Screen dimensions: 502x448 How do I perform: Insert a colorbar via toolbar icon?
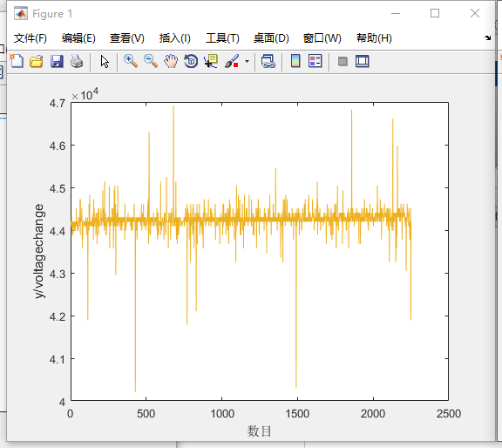pos(295,61)
